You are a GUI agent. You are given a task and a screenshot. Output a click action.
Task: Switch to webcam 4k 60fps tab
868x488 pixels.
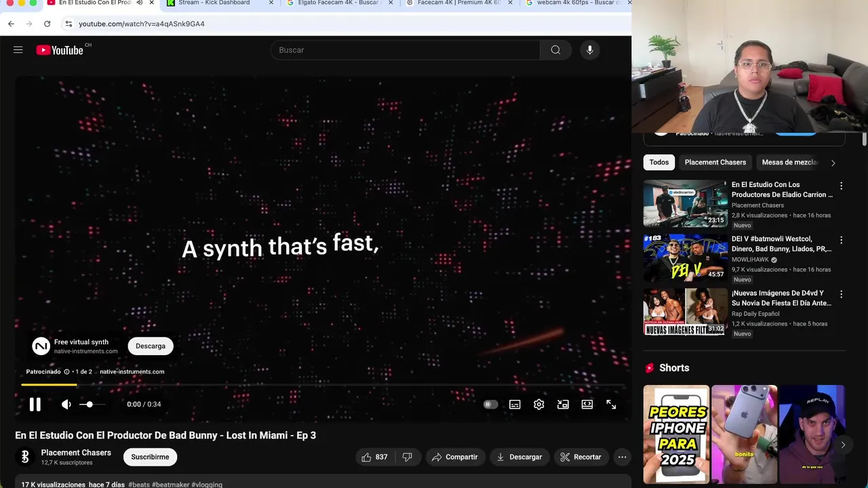(x=578, y=3)
